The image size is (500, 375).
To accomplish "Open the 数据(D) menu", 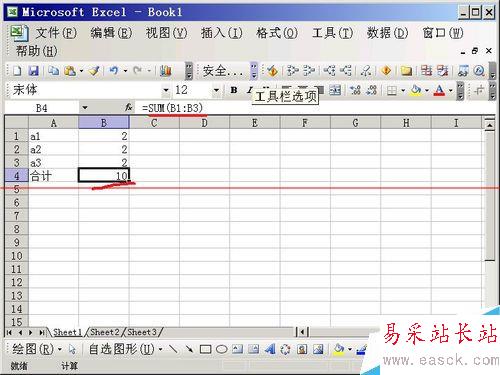I will tap(387, 33).
